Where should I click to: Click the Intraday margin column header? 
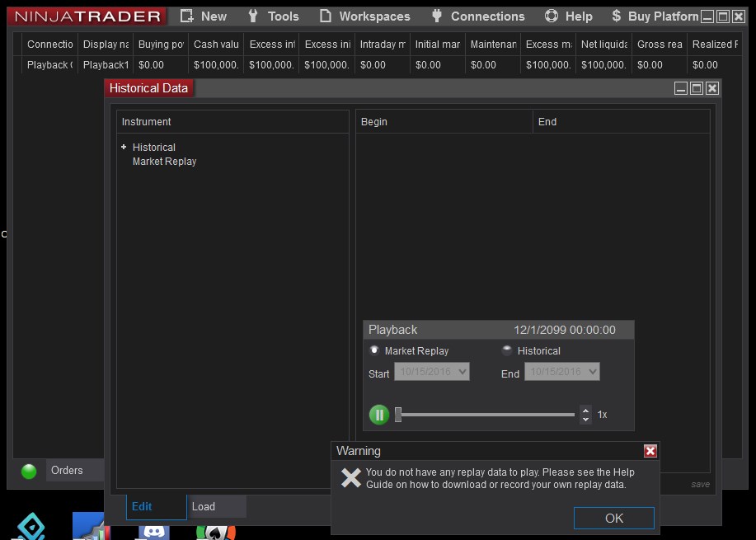(x=383, y=45)
